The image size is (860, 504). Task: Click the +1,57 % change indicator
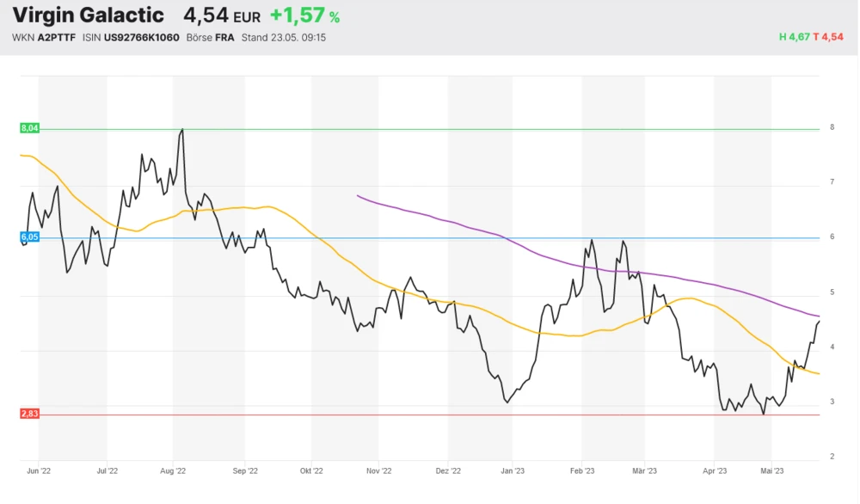[304, 15]
